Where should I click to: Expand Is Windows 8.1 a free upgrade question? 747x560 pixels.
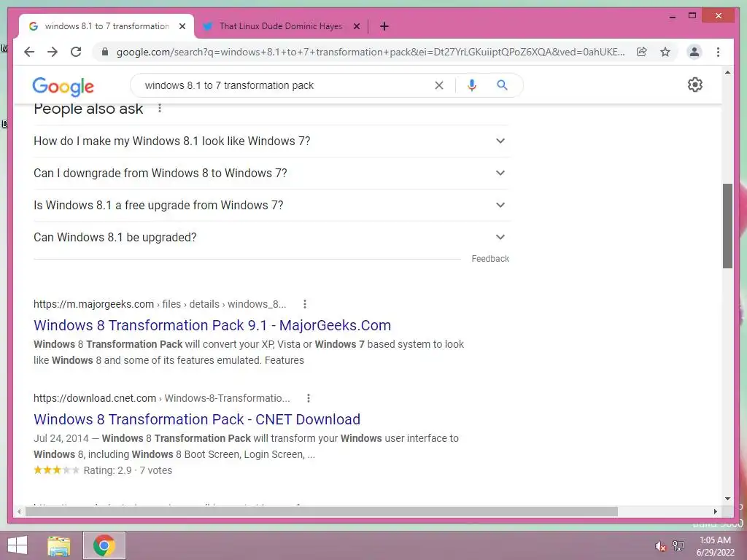coord(271,205)
